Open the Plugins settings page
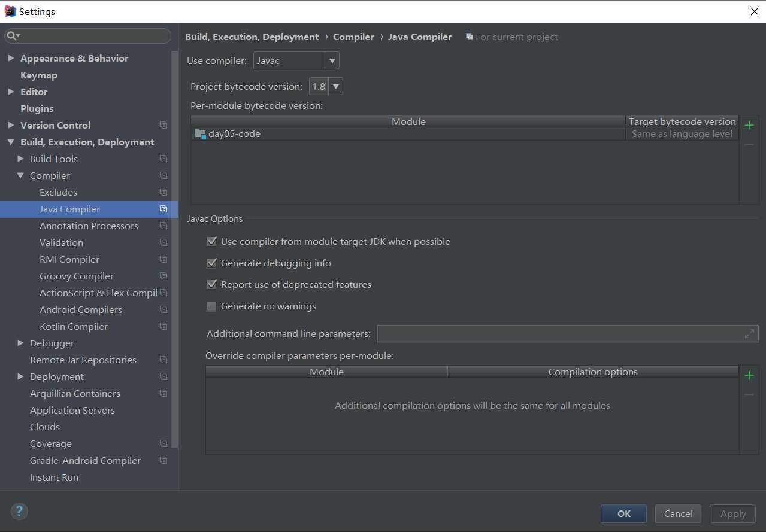The width and height of the screenshot is (766, 532). 37,108
